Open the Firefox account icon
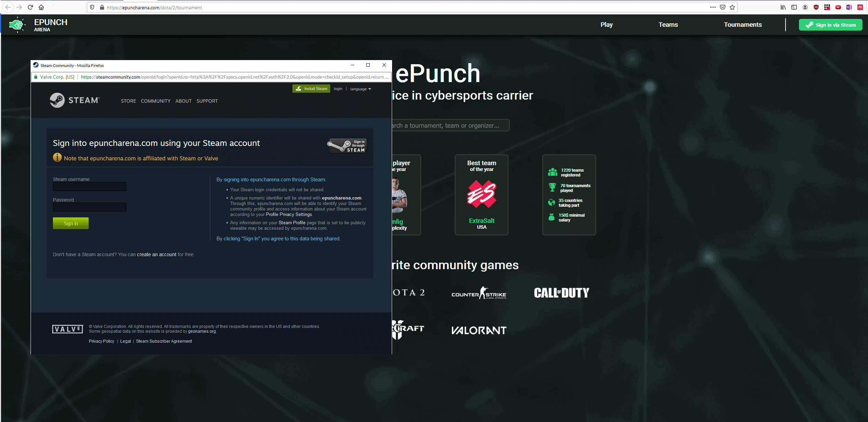This screenshot has height=422, width=868. tap(805, 7)
